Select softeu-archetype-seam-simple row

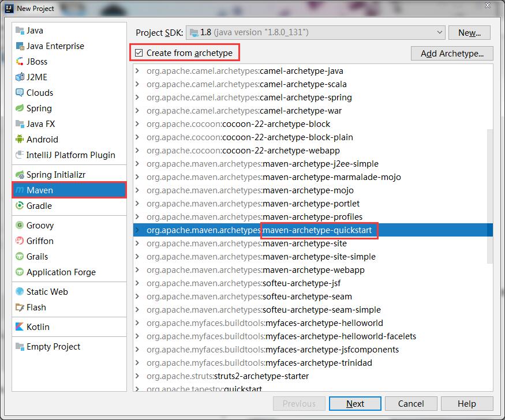(313, 310)
